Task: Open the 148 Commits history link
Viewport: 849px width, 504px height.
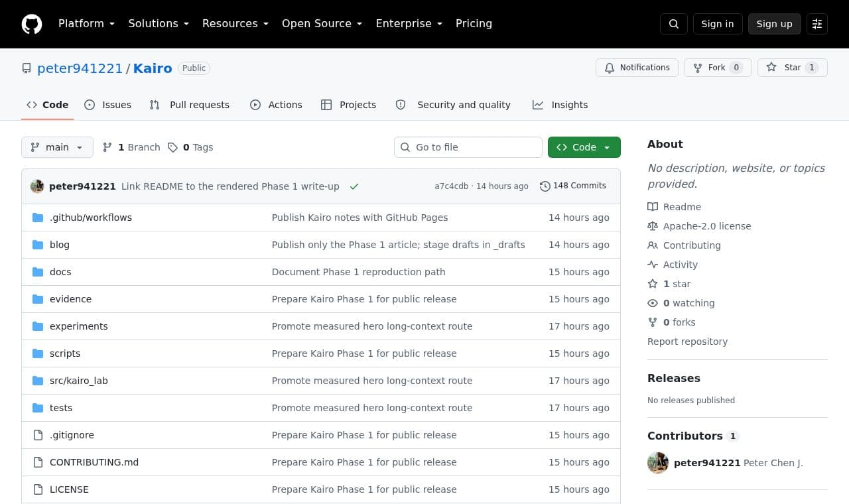Action: point(573,186)
